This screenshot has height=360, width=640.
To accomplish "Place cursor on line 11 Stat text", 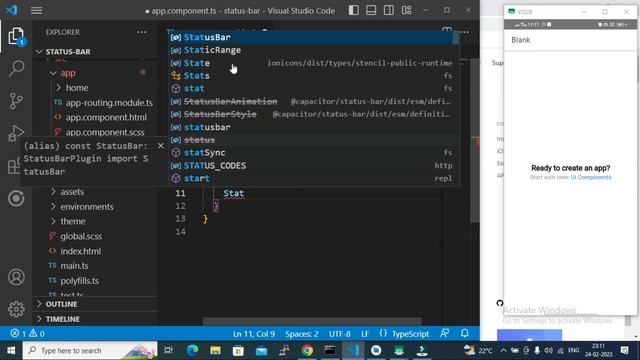I will point(233,193).
